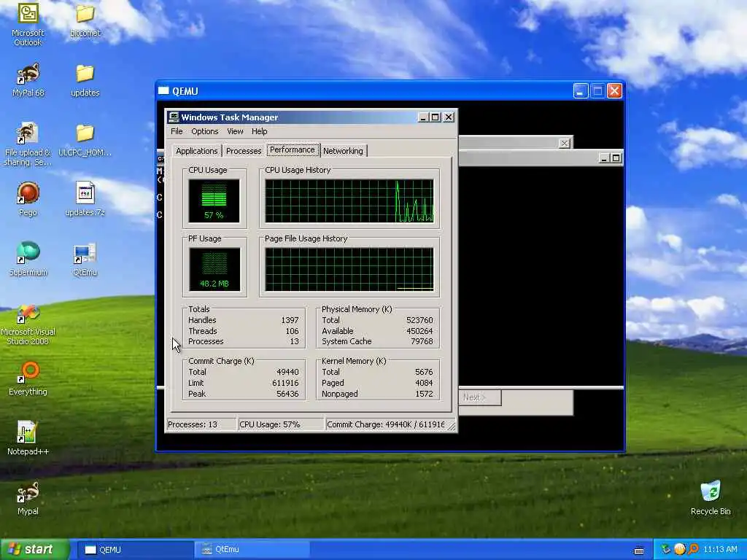Click the status bar Commit Charge entry
The image size is (747, 560).
[386, 424]
